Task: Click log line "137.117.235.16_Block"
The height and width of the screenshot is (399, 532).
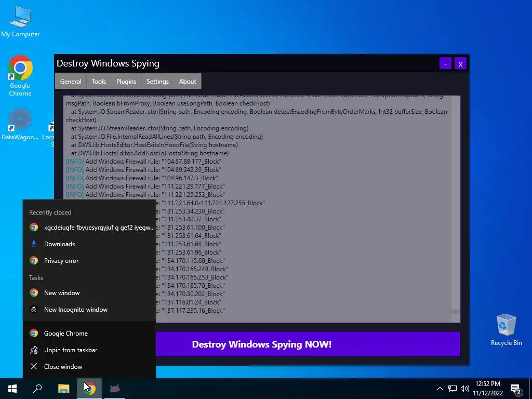Action: coord(190,311)
